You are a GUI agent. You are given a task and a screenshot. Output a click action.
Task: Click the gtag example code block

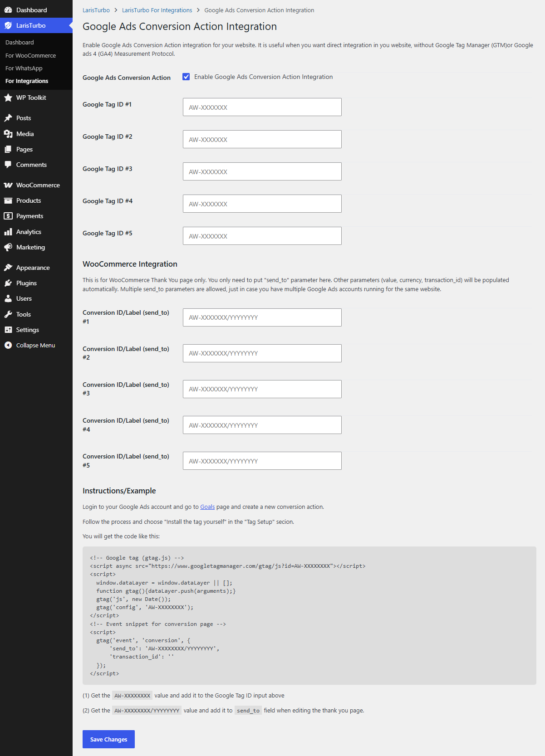[309, 615]
